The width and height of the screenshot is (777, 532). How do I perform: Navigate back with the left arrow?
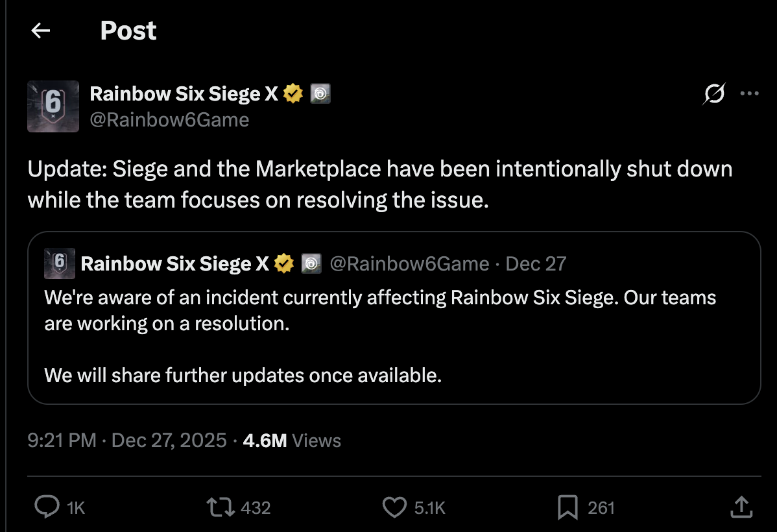point(40,30)
